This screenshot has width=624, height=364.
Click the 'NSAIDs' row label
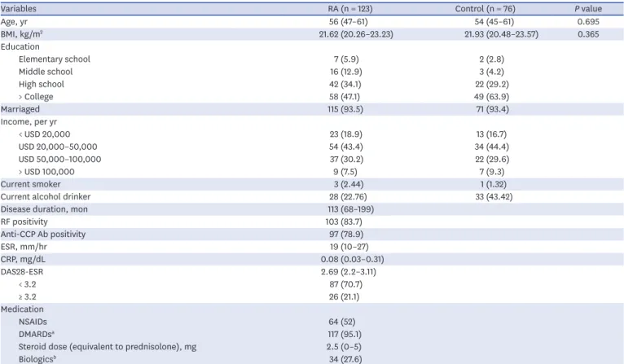(33, 322)
